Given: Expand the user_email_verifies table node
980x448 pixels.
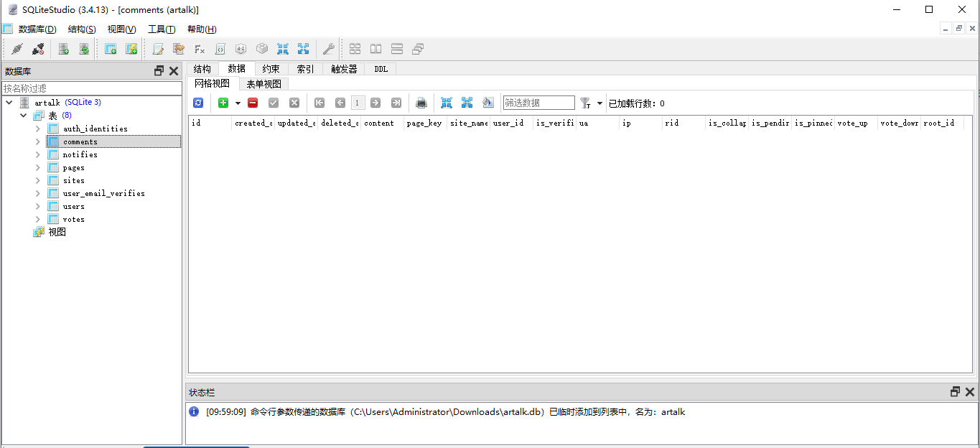Looking at the screenshot, I should [38, 193].
